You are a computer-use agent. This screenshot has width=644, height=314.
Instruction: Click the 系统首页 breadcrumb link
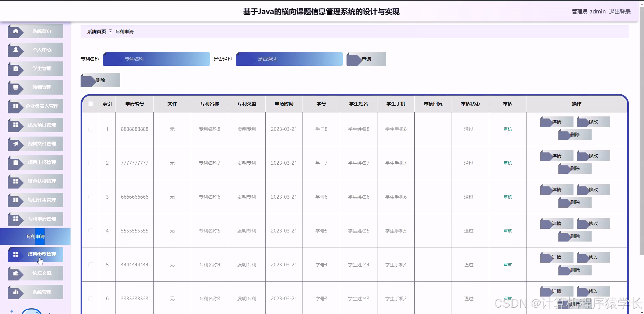(x=97, y=32)
